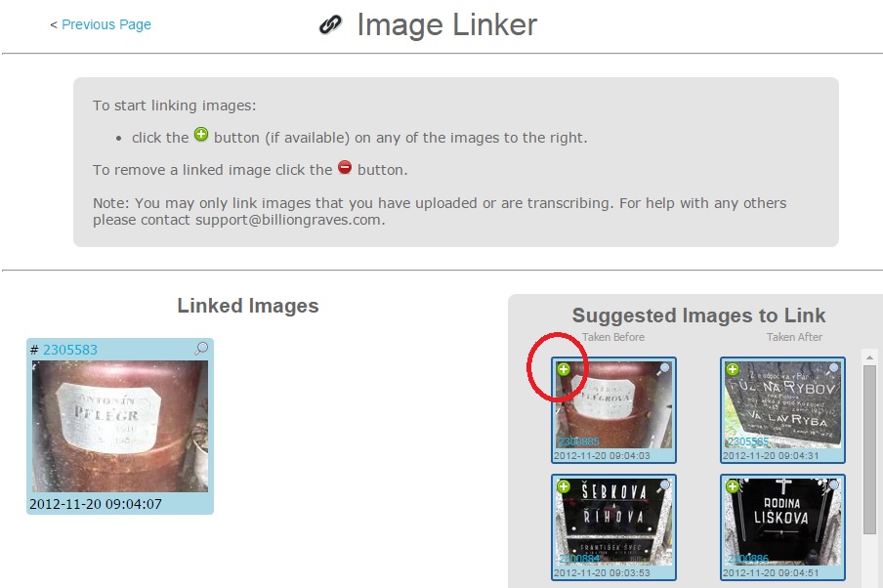Open record link 2305583

point(69,350)
